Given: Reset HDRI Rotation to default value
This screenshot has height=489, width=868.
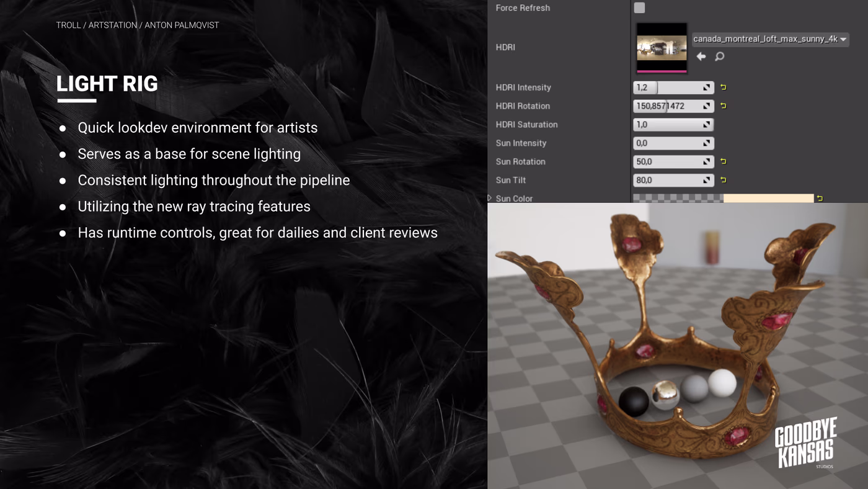Looking at the screenshot, I should pos(723,106).
